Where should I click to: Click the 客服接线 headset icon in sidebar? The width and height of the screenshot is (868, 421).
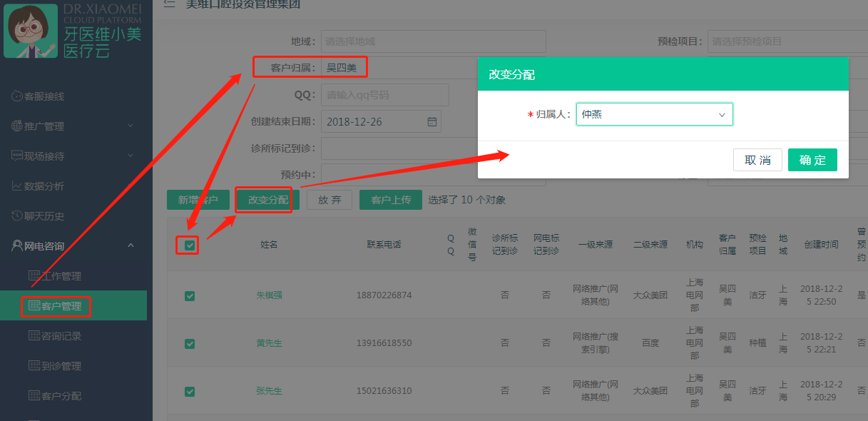pyautogui.click(x=17, y=96)
